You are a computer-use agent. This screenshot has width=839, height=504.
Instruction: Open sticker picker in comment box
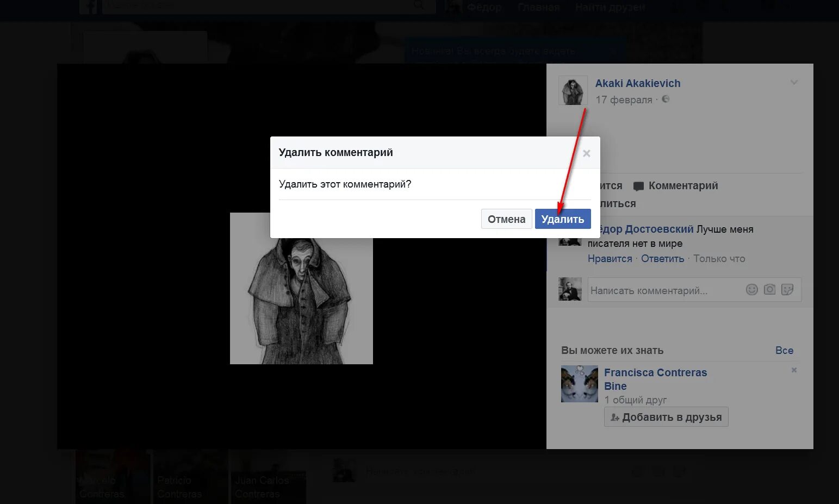tap(787, 290)
